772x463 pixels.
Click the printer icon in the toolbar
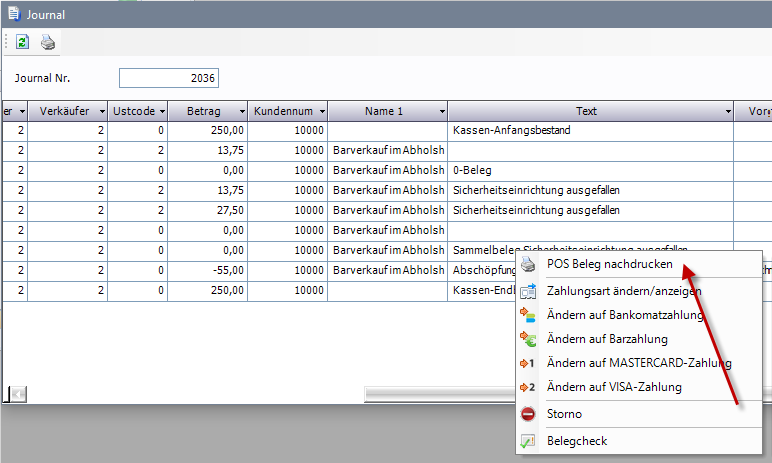47,42
